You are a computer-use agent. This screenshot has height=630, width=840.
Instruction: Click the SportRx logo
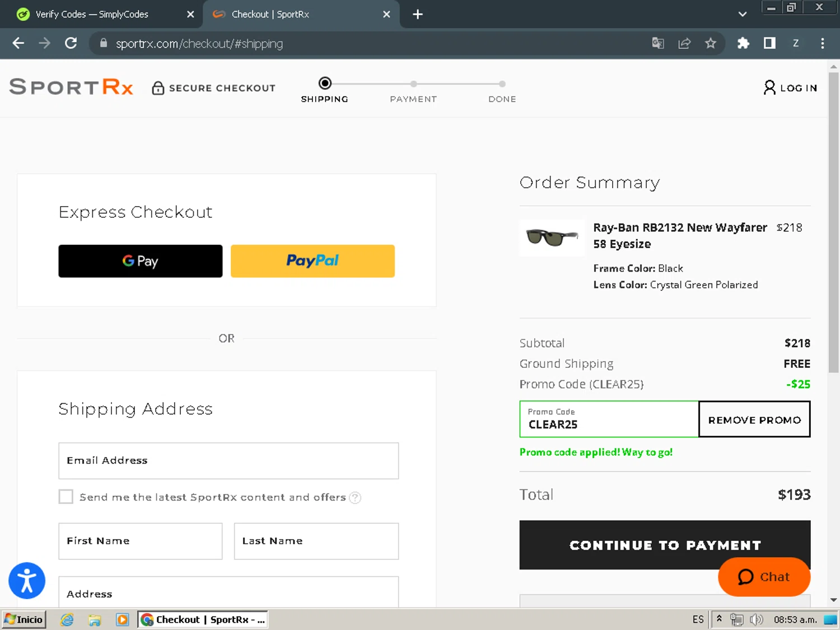[x=71, y=87]
